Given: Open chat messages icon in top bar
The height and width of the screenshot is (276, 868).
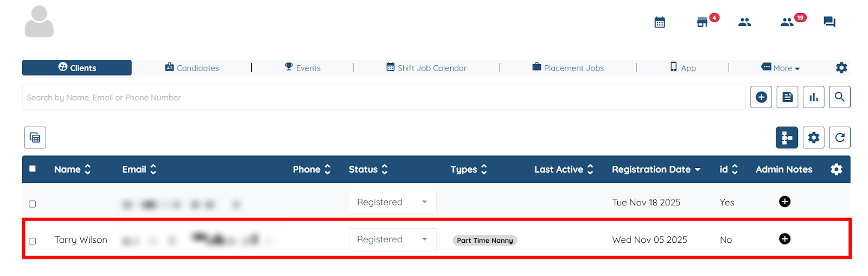Looking at the screenshot, I should point(829,22).
